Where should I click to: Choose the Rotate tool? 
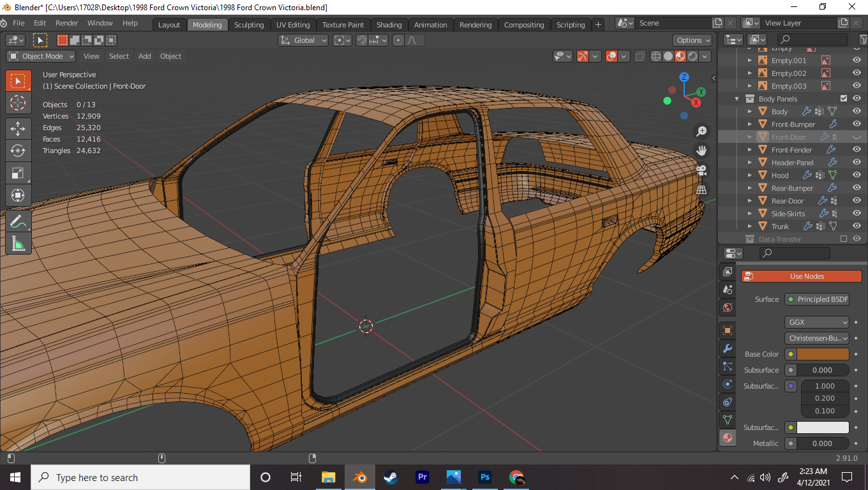tap(18, 151)
